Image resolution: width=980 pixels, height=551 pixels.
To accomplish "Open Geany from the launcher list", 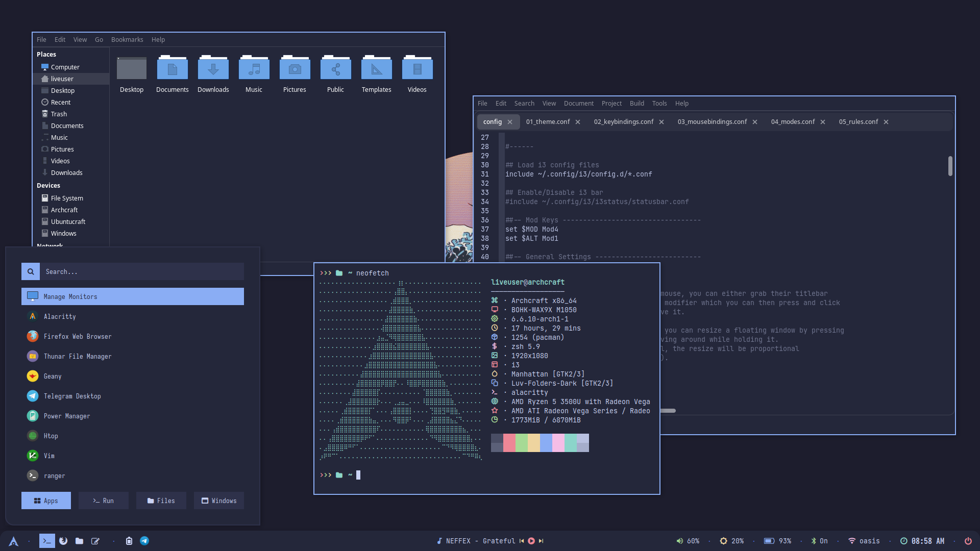I will 53,377.
